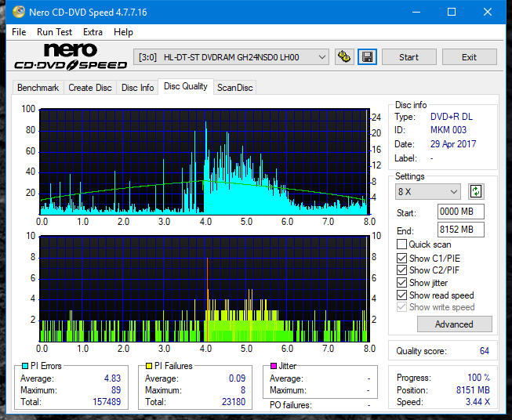Click the Quality score value 64
Screen dimensions: 512x420
tap(485, 351)
